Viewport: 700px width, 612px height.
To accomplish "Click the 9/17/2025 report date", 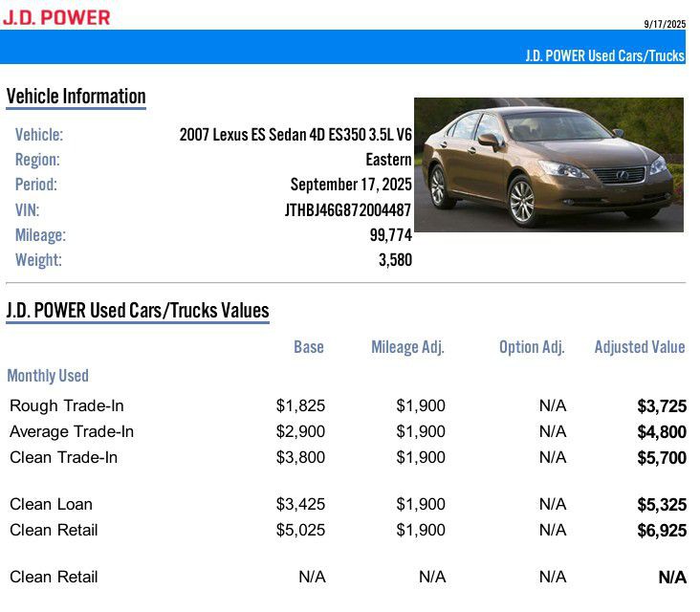I will pyautogui.click(x=665, y=24).
